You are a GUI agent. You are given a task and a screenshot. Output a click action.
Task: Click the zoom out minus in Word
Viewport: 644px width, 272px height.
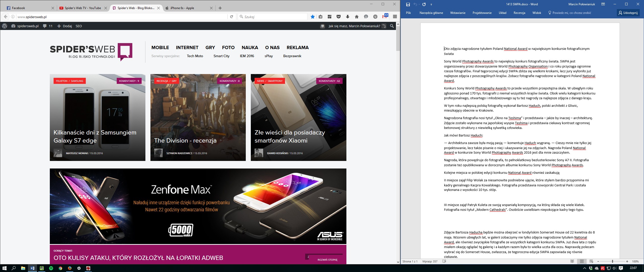click(598, 261)
